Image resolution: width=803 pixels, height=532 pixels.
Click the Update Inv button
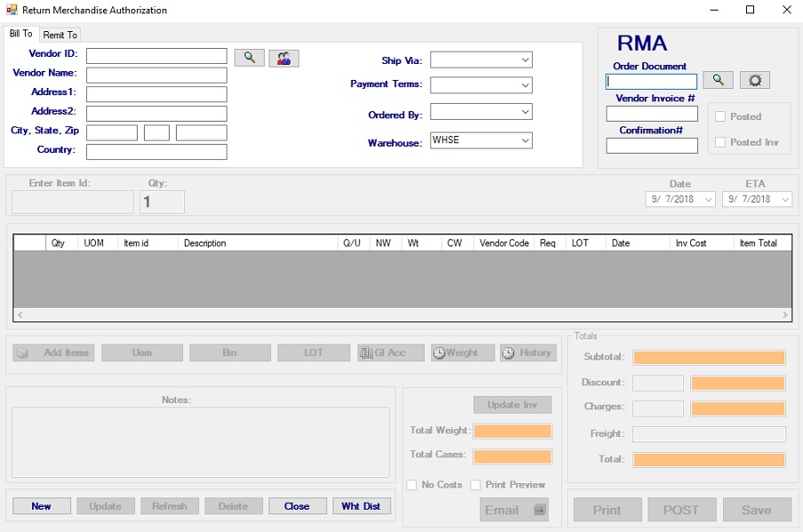point(513,405)
